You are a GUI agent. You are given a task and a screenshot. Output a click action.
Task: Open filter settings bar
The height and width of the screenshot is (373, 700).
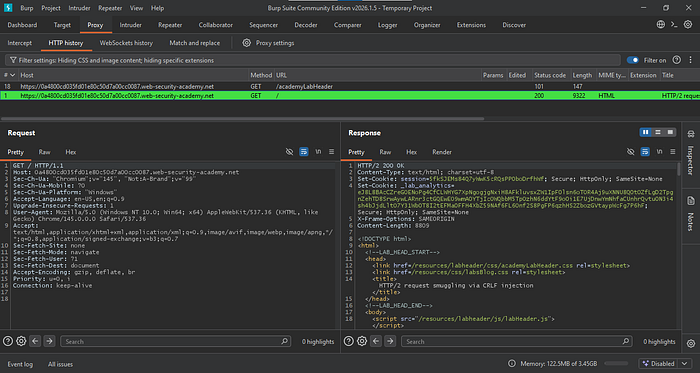tap(312, 60)
